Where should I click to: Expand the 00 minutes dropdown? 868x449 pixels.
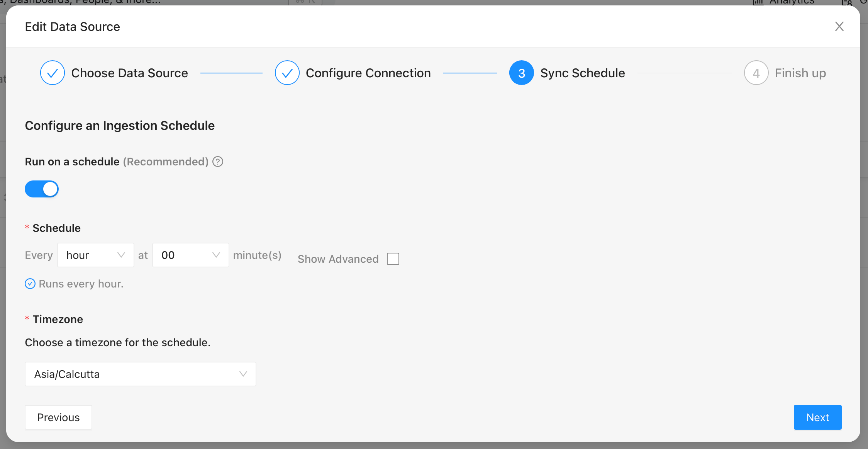point(190,255)
